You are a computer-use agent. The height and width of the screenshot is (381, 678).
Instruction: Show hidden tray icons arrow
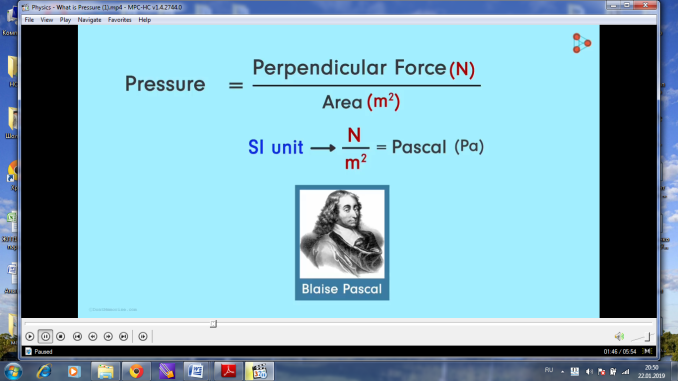click(x=563, y=371)
